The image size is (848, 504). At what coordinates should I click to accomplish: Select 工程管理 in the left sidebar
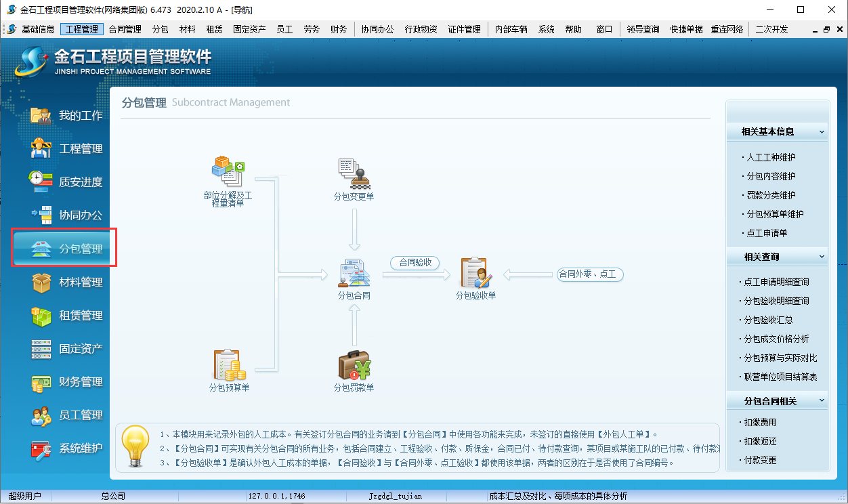tap(66, 148)
